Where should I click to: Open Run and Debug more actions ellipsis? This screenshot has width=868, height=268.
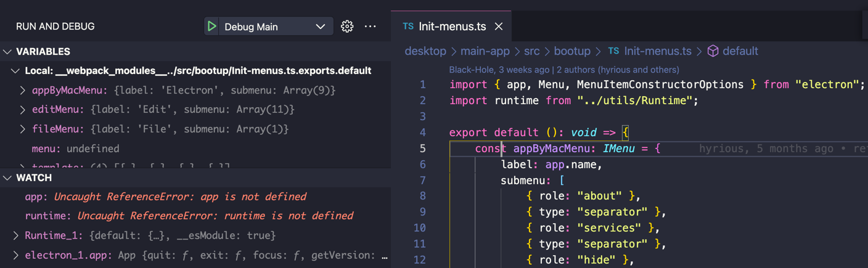[370, 26]
